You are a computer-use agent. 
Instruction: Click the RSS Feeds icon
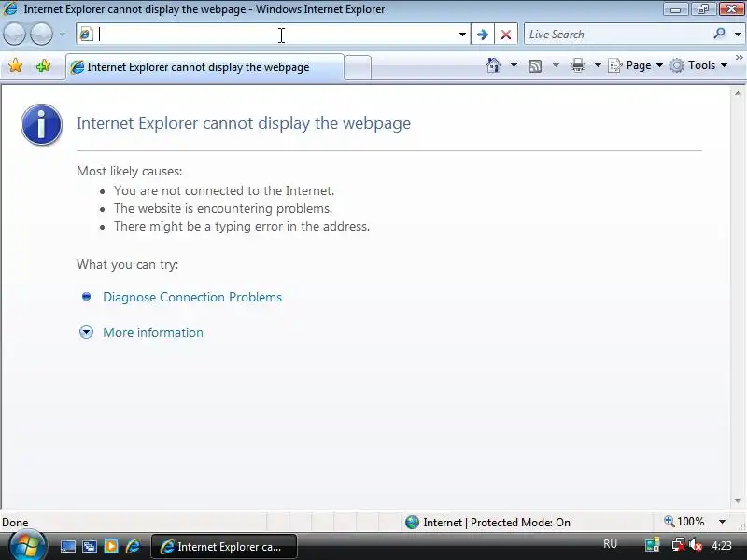point(535,65)
